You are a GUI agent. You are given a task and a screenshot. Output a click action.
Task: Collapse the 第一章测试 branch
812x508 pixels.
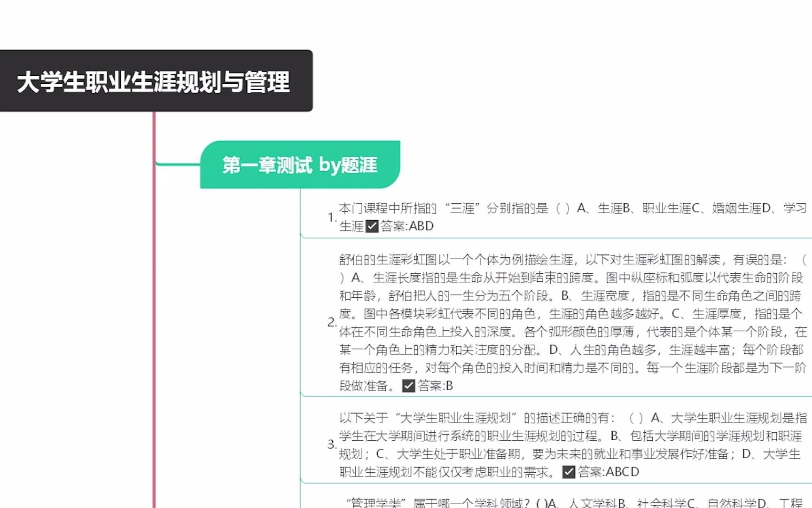[x=300, y=188]
